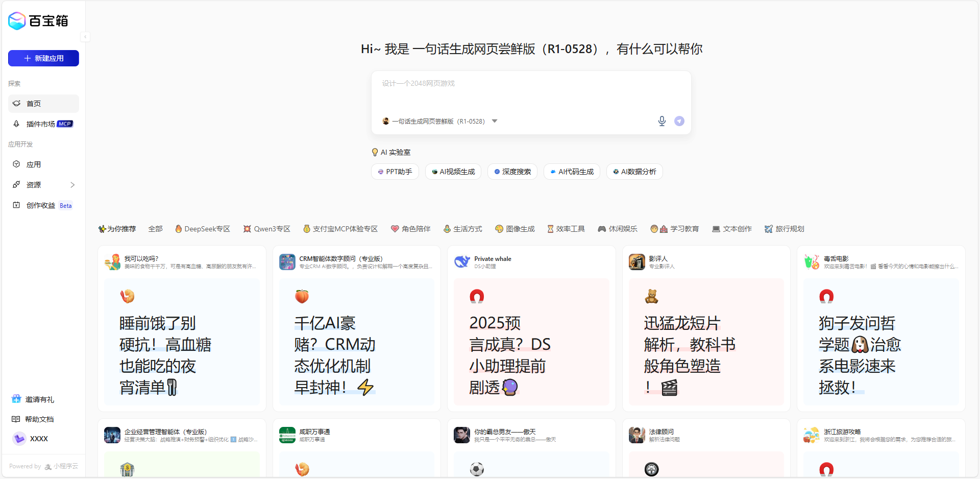Open the 睡前饿了别硬抗 preview card
The width and height of the screenshot is (980, 479).
(182, 342)
